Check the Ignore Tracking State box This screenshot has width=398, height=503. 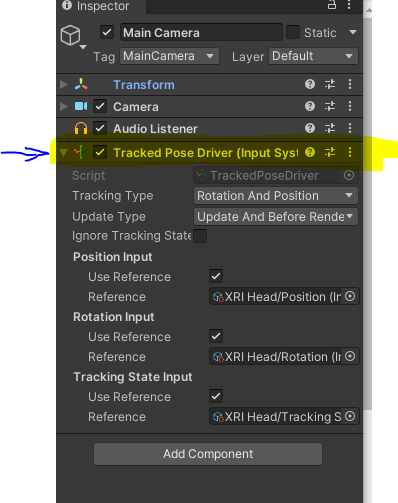(x=200, y=236)
